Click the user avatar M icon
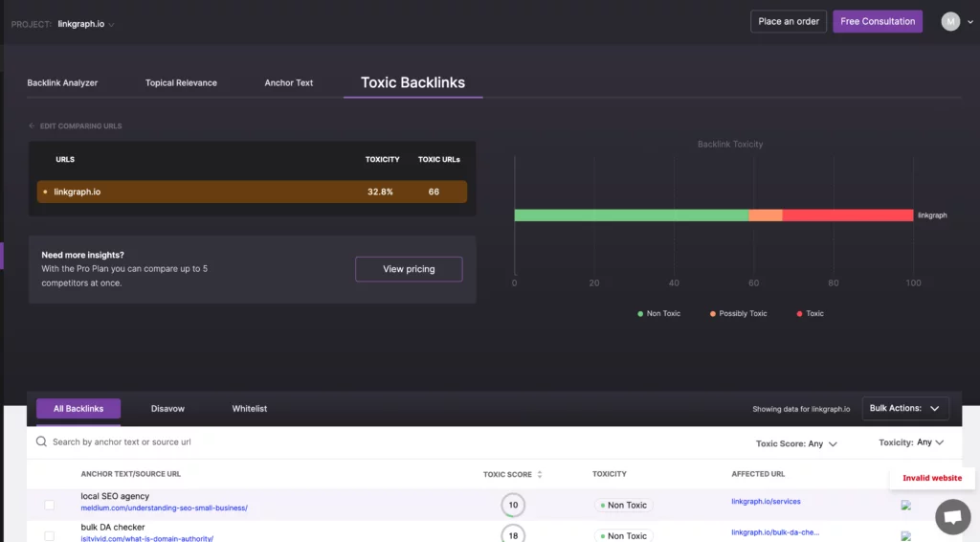 950,21
